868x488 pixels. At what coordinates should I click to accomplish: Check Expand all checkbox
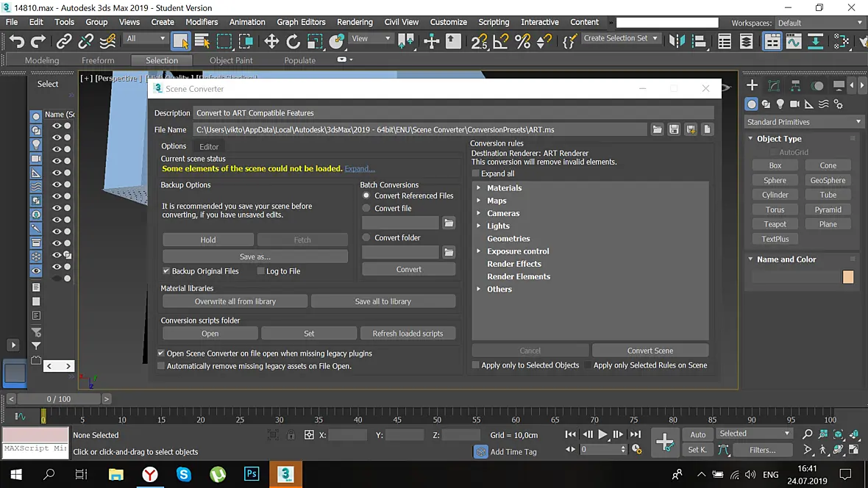(475, 173)
